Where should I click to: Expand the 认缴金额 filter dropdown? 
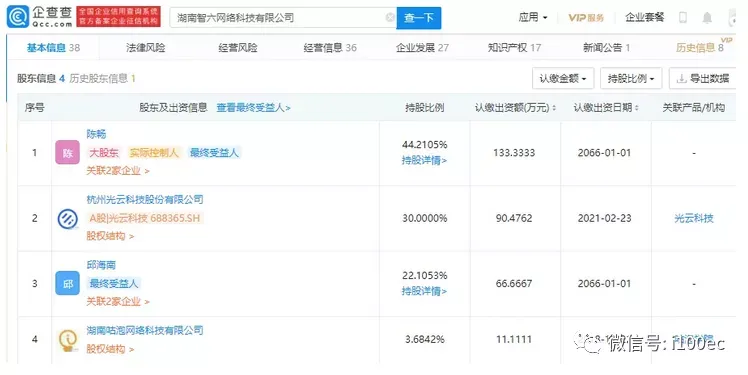563,78
